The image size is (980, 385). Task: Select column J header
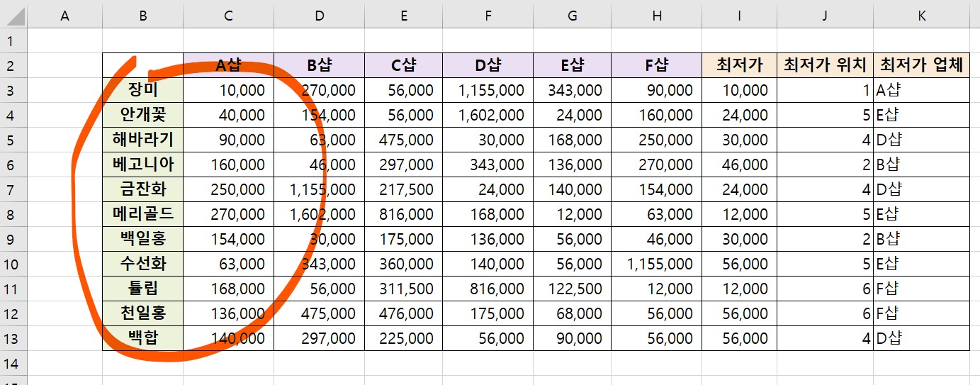click(x=825, y=15)
